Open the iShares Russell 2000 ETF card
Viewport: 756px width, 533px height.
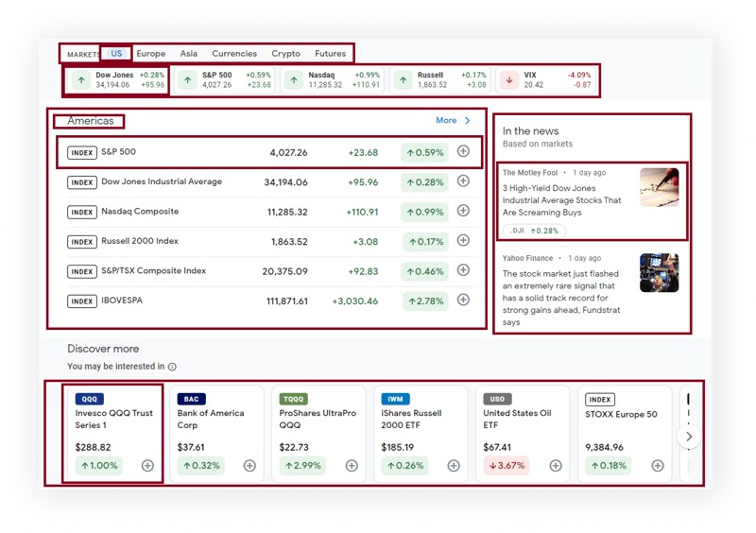[421, 433]
